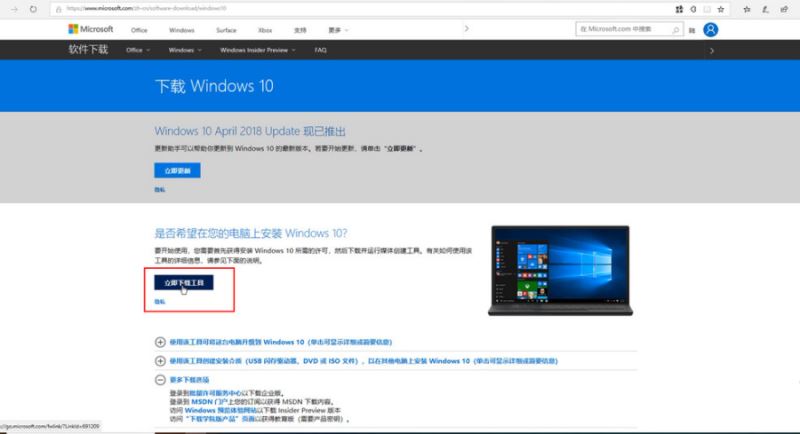Screen dimensions: 800x434
Task: Click the share icon in browser toolbar
Action: (x=784, y=9)
